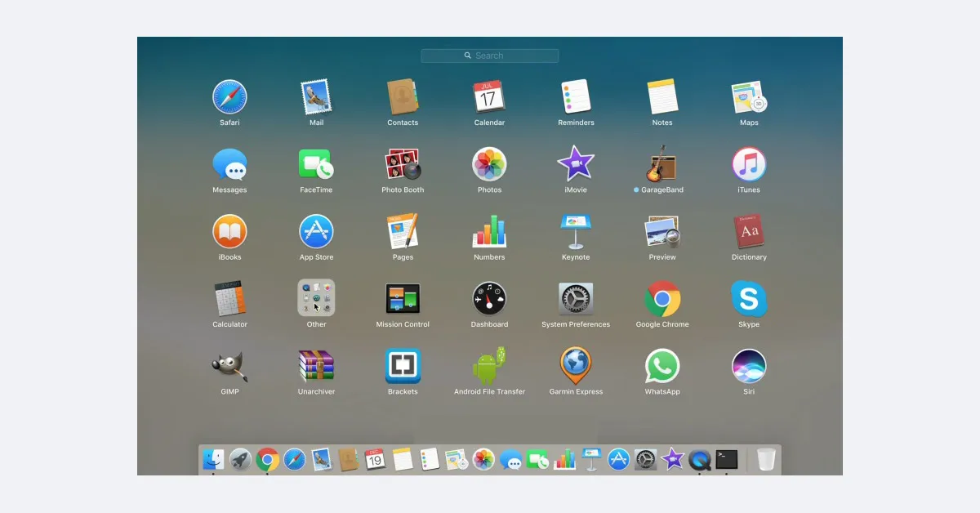This screenshot has width=980, height=513.
Task: Open QuickTime Player in the Dock
Action: pyautogui.click(x=699, y=459)
